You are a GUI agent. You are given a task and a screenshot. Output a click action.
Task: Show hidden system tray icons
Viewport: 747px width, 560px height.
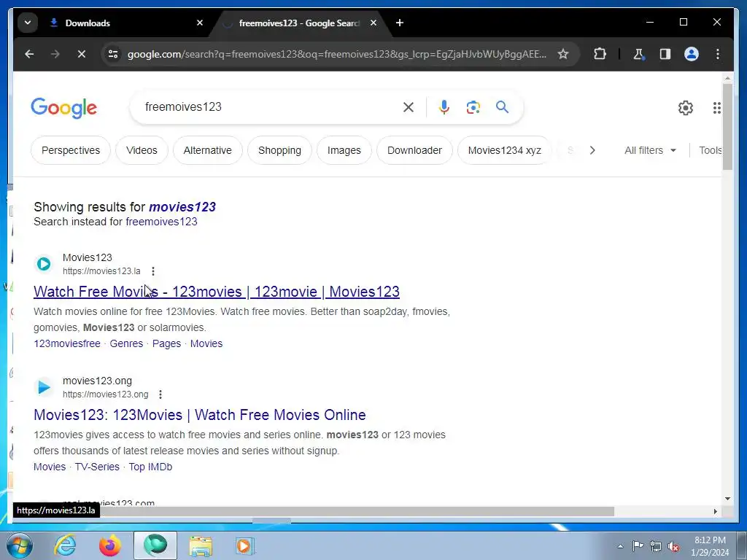point(620,547)
